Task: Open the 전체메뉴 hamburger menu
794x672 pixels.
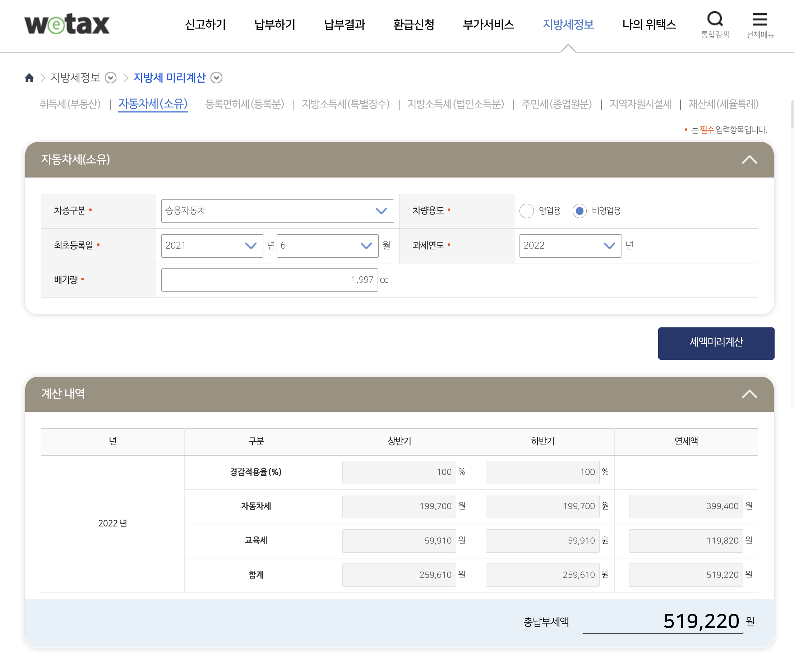Action: coord(760,20)
